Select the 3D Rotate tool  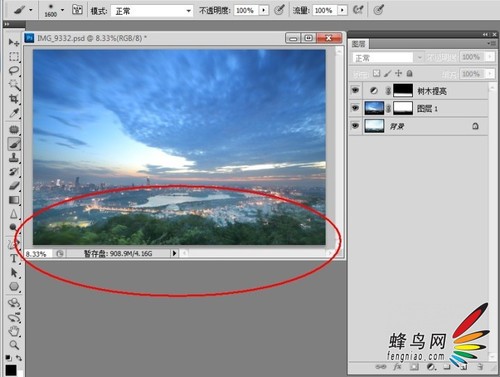pyautogui.click(x=14, y=303)
